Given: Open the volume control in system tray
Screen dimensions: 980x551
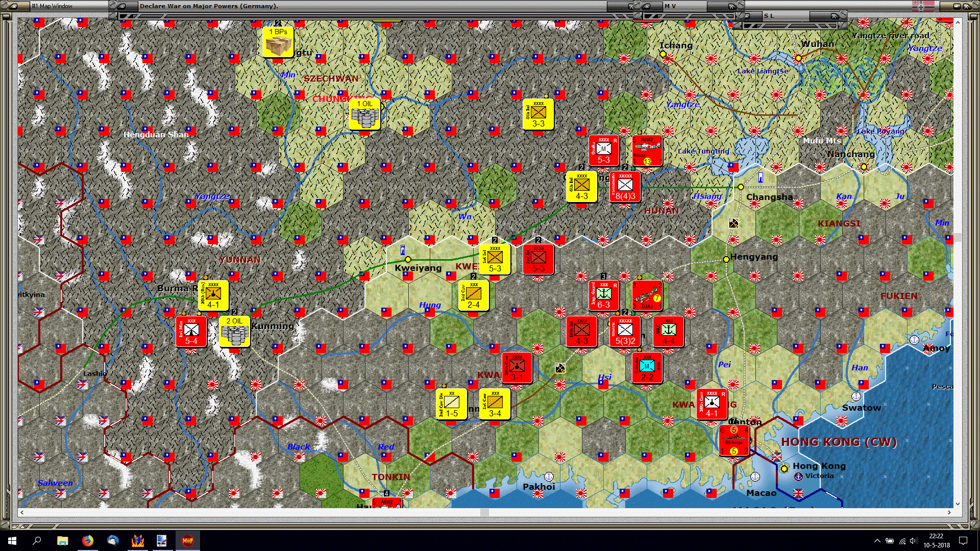Looking at the screenshot, I should (x=914, y=541).
